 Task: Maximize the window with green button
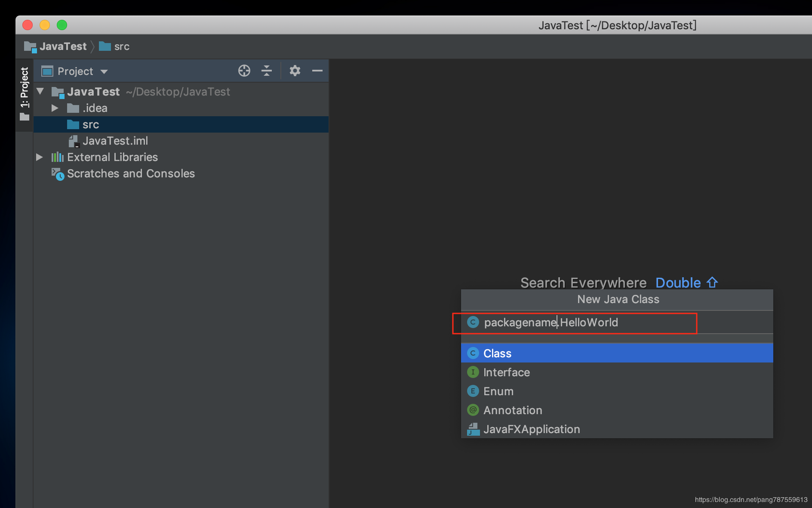[62, 25]
